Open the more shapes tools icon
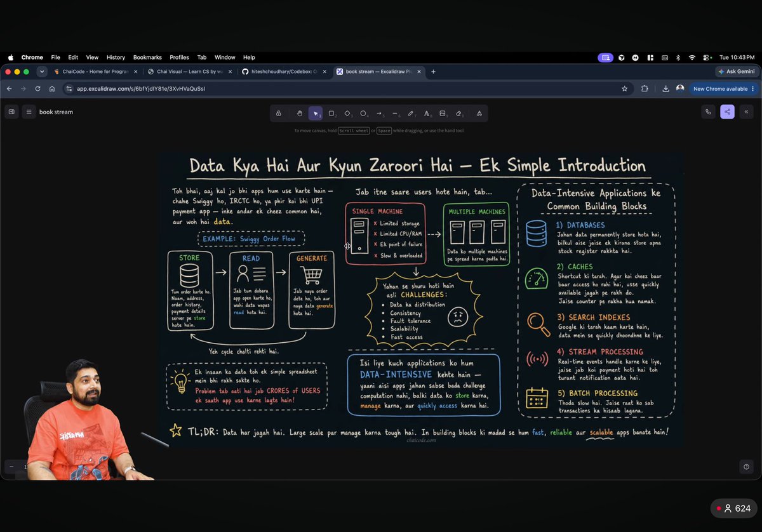This screenshot has width=762, height=532. tap(479, 113)
